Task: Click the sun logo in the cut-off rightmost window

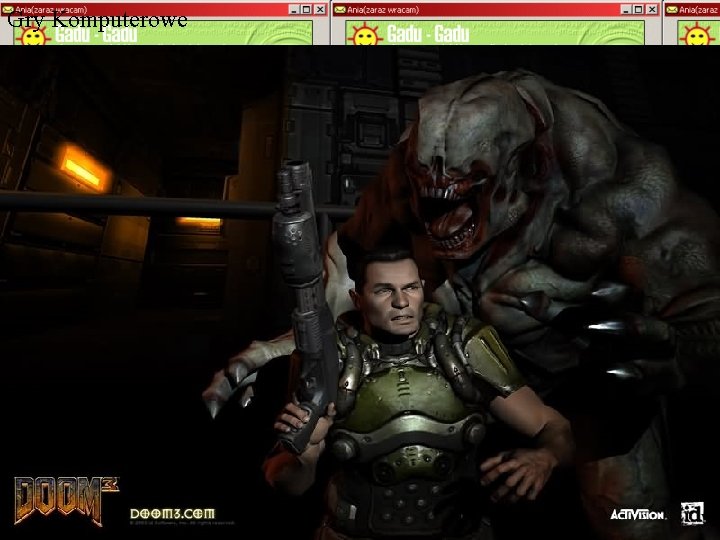Action: 697,35
